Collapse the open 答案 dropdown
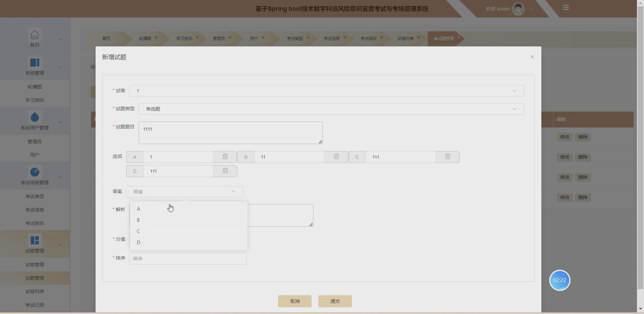This screenshot has width=644, height=314. click(x=233, y=192)
